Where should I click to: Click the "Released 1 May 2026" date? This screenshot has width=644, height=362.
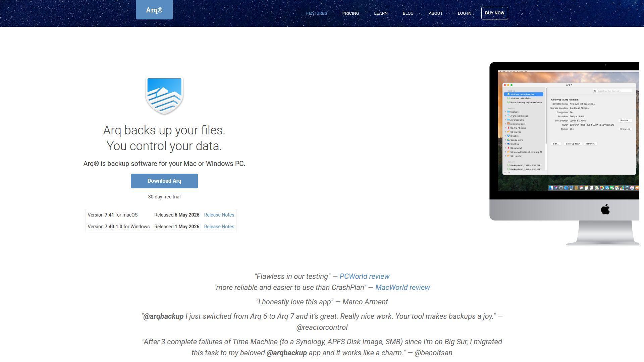pos(177,227)
